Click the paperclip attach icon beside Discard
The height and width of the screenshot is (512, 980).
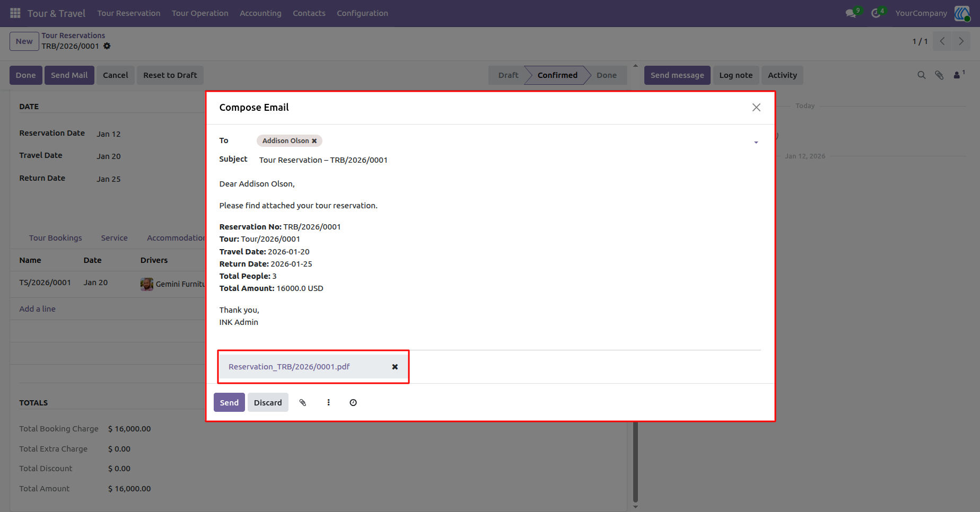pos(303,403)
